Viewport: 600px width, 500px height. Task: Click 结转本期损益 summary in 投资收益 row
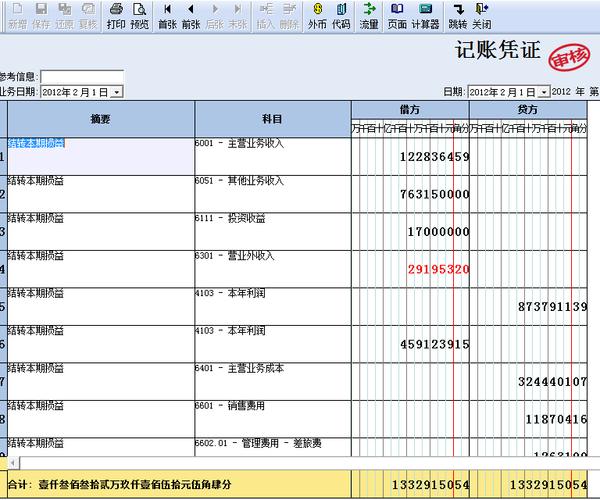coord(36,218)
